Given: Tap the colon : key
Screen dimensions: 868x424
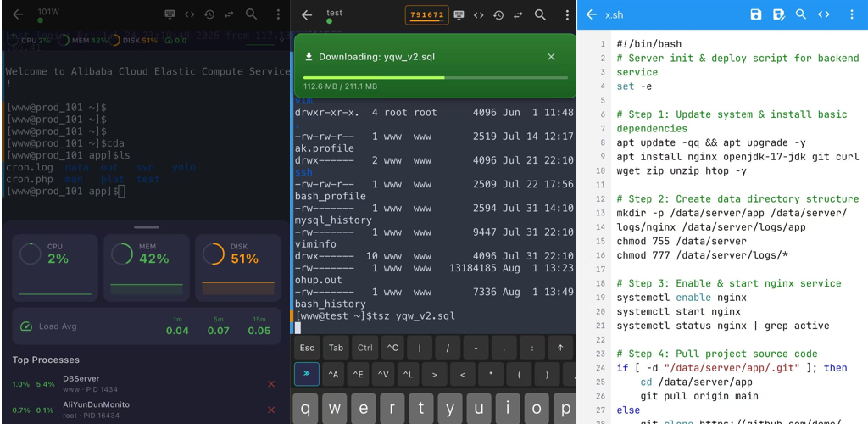Looking at the screenshot, I should 533,348.
